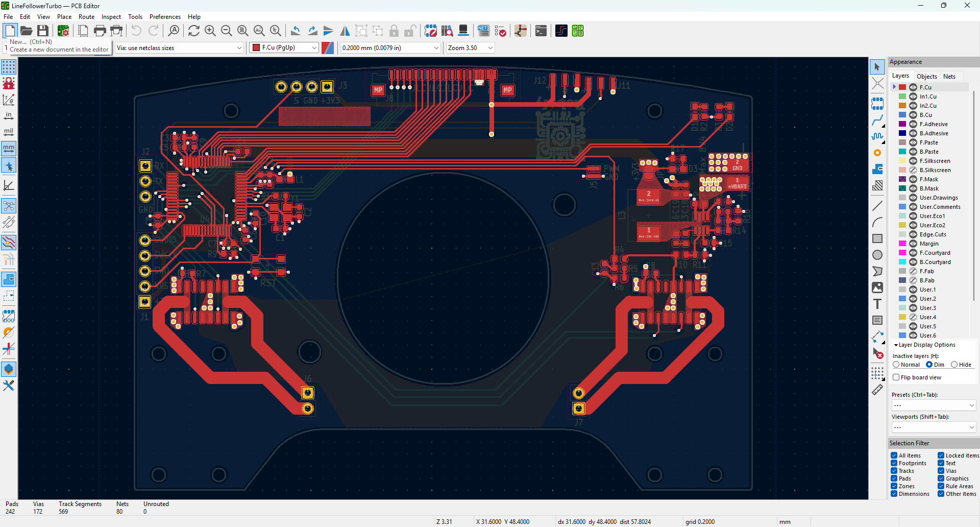Select the Add Vias tool
The height and width of the screenshot is (527, 980).
pos(877,153)
